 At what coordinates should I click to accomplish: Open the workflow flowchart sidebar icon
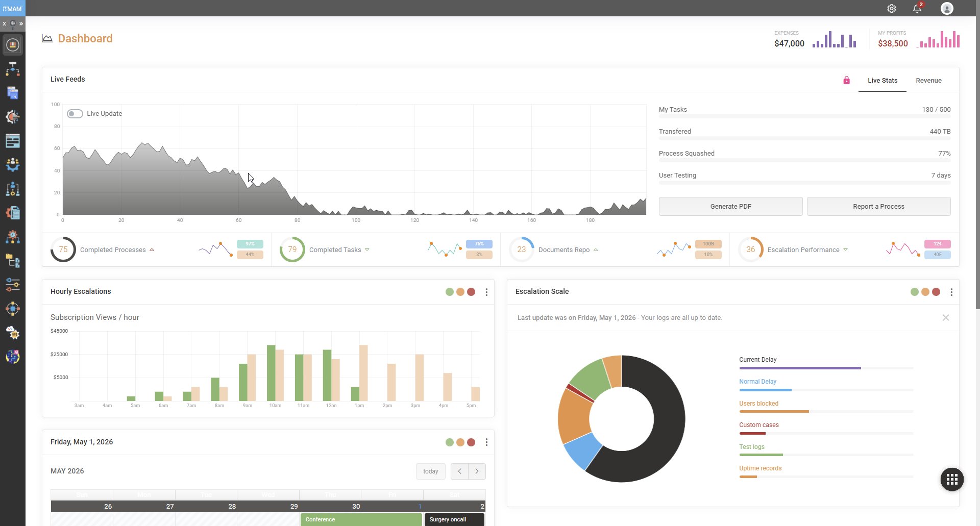click(x=13, y=69)
